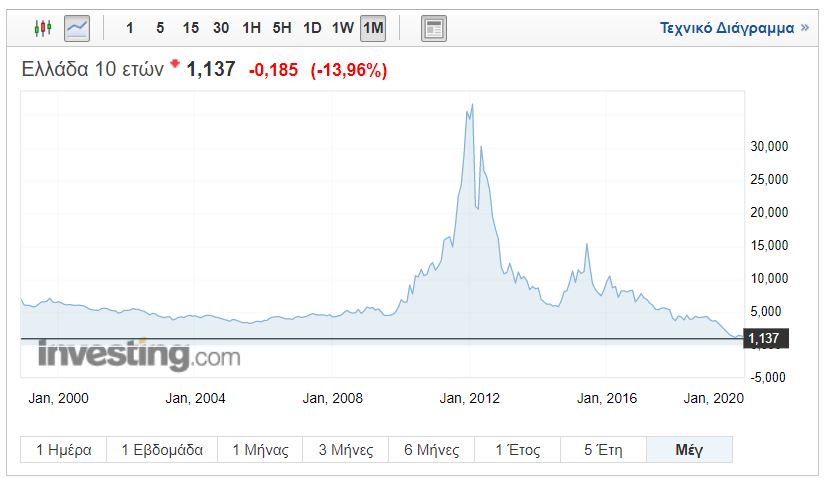832x491 pixels.
Task: Open the news overlay icon in toolbar
Action: coord(433,28)
